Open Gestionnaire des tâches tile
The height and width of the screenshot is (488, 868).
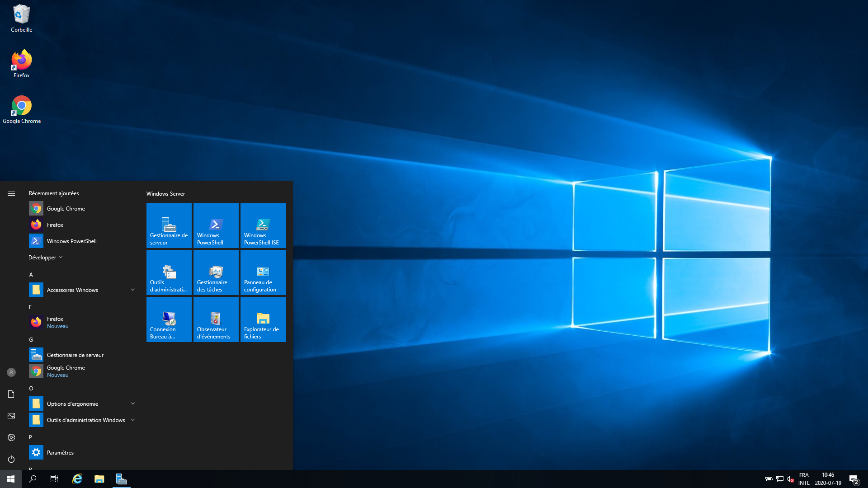pyautogui.click(x=216, y=272)
